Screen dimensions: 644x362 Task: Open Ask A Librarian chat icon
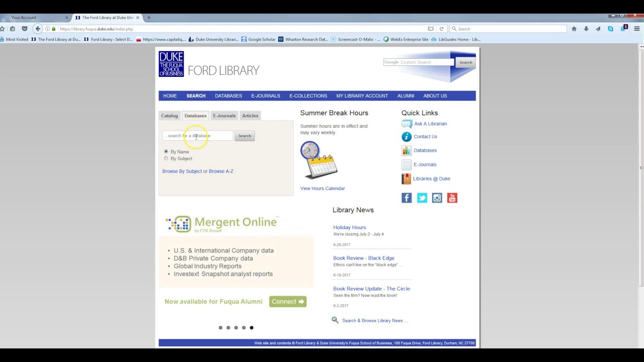[407, 124]
